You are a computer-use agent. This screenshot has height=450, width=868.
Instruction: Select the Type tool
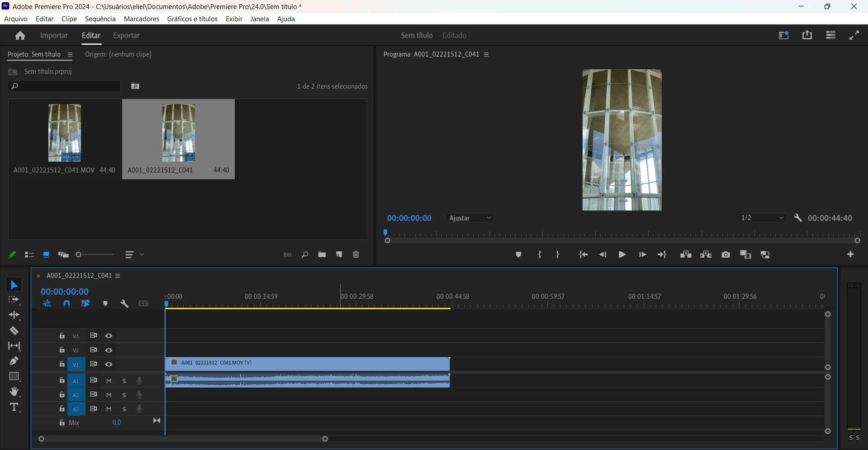[x=14, y=407]
